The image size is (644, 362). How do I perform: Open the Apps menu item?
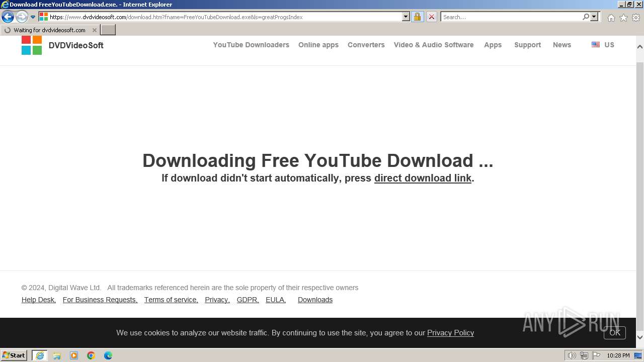[493, 45]
